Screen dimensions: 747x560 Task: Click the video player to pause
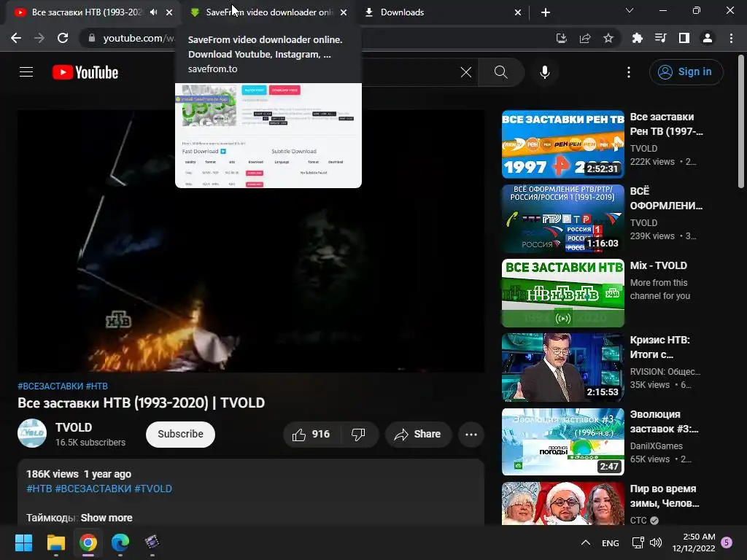click(x=251, y=241)
